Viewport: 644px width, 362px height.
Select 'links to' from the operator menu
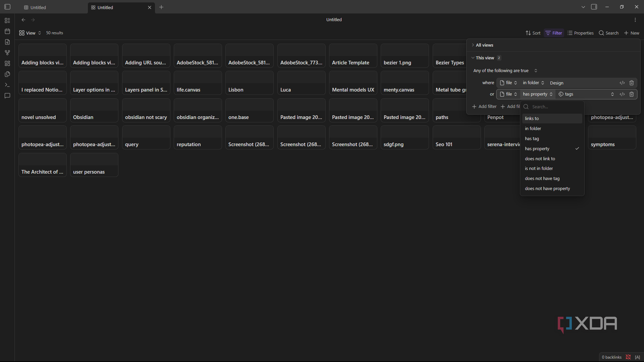[x=552, y=118]
